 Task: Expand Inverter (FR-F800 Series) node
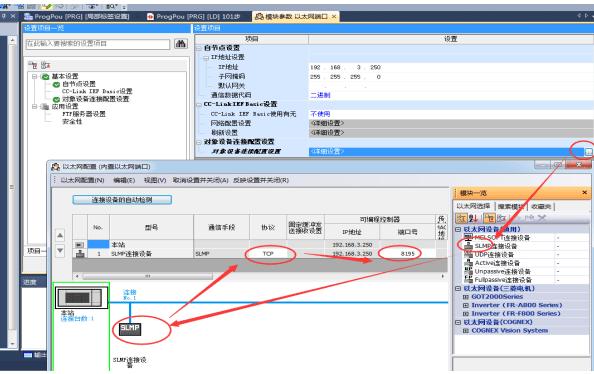coord(466,314)
